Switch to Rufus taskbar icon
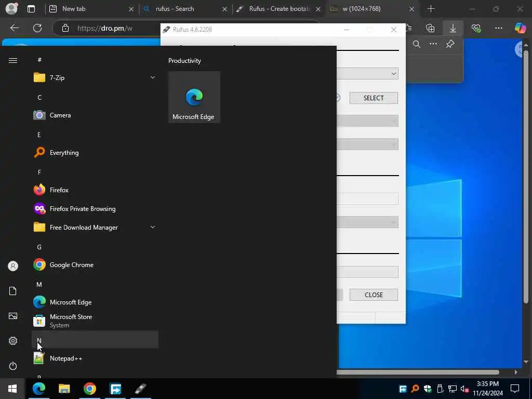Viewport: 532px width, 399px height. tap(140, 389)
